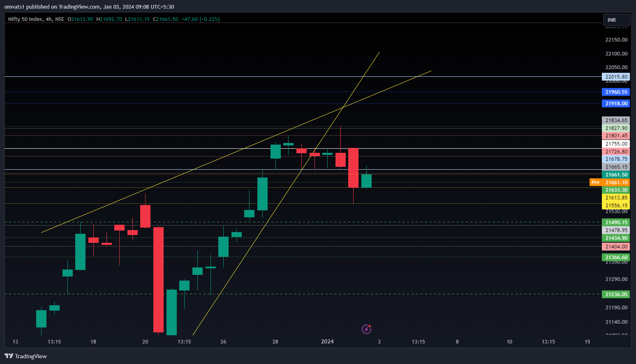This screenshot has width=636, height=364.
Task: Click the 20 date on time axis
Action: click(145, 341)
